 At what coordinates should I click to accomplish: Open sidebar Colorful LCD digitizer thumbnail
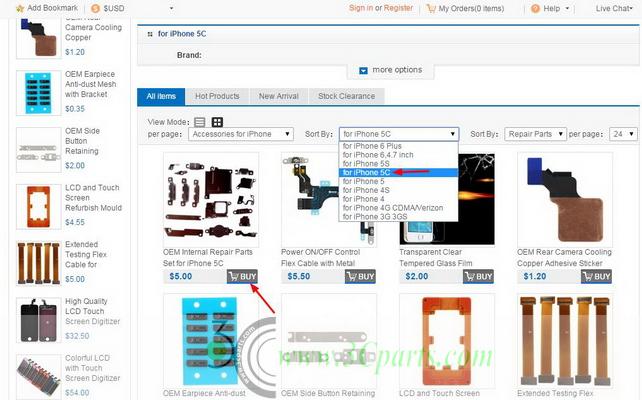(38, 377)
